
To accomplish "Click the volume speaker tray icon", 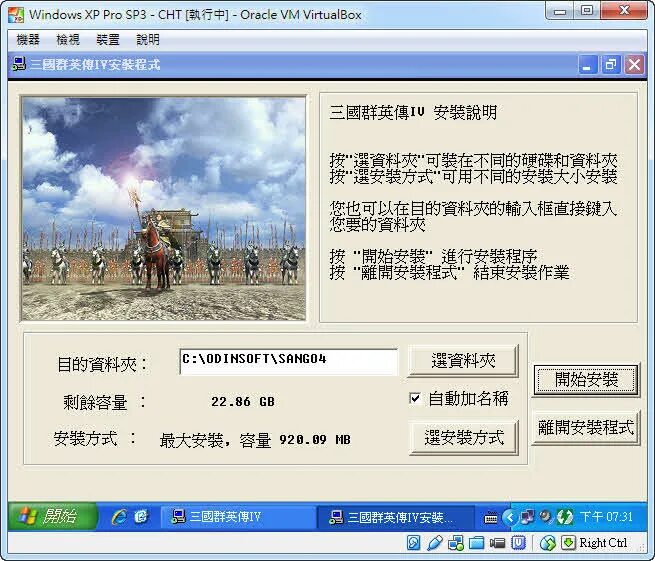I will pos(546,516).
